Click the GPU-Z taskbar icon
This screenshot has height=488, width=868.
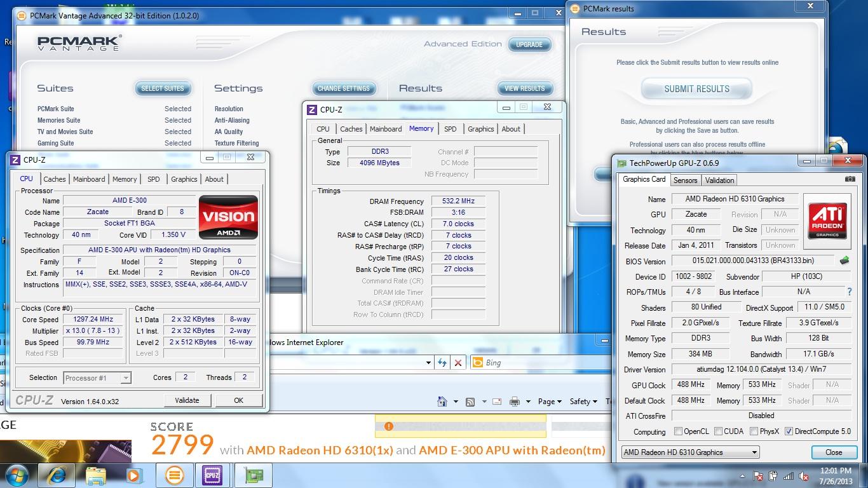254,475
